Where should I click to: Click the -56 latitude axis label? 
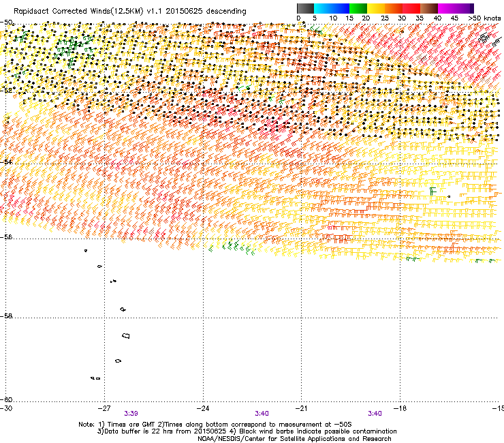point(6,236)
